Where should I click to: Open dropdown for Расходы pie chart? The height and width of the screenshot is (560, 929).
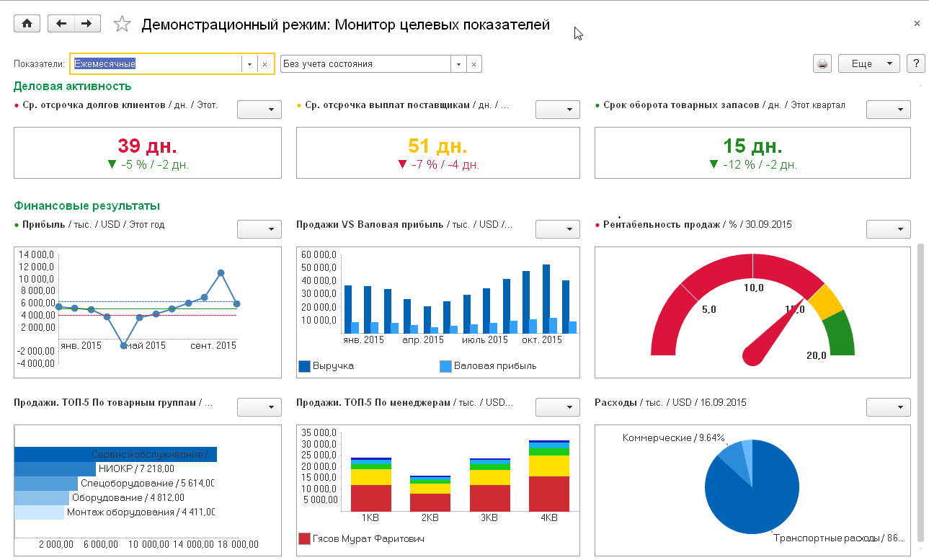pos(888,407)
